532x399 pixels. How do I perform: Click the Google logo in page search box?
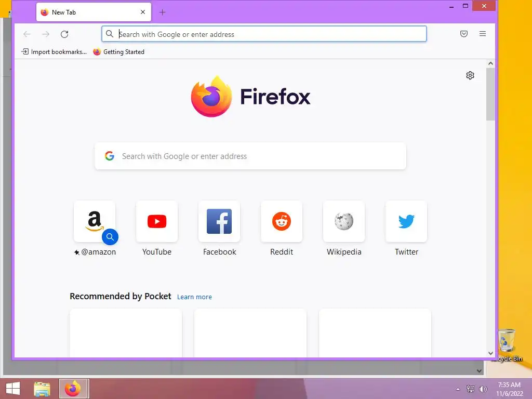[x=109, y=156]
